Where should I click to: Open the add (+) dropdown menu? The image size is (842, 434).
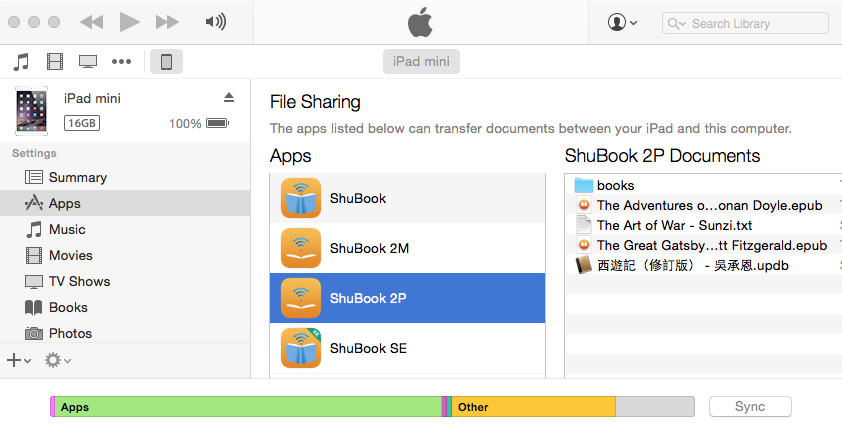click(19, 360)
